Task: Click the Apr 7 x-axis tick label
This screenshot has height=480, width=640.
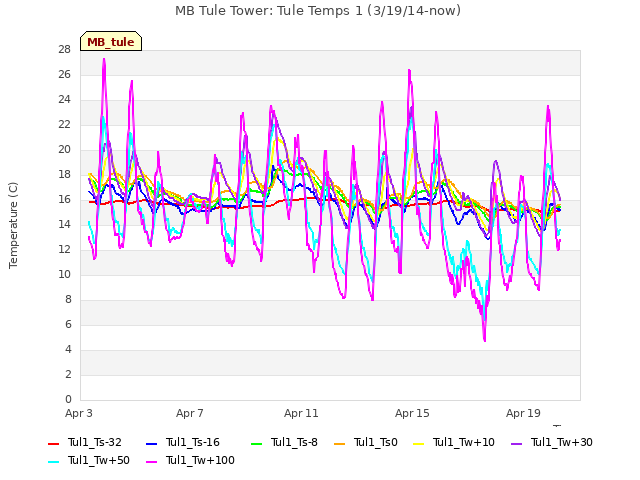Action: point(190,413)
